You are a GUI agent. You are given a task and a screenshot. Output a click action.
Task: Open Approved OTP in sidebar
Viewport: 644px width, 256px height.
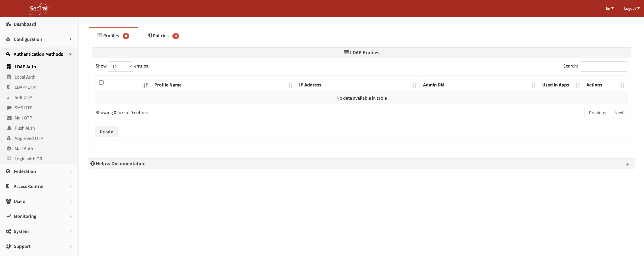tap(29, 138)
